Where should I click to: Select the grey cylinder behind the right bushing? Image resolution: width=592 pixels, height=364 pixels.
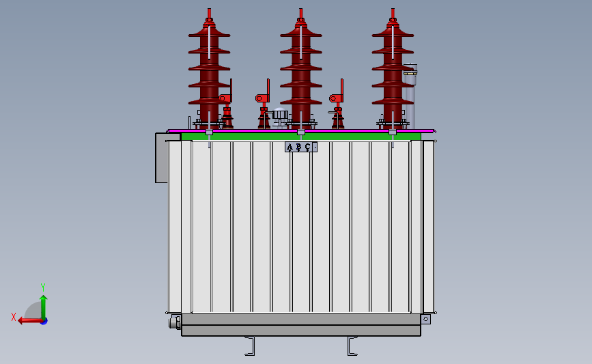click(410, 96)
